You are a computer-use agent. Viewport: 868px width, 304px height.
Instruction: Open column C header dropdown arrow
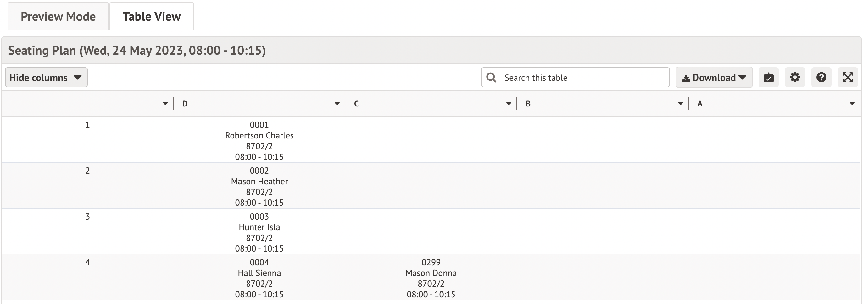click(509, 104)
